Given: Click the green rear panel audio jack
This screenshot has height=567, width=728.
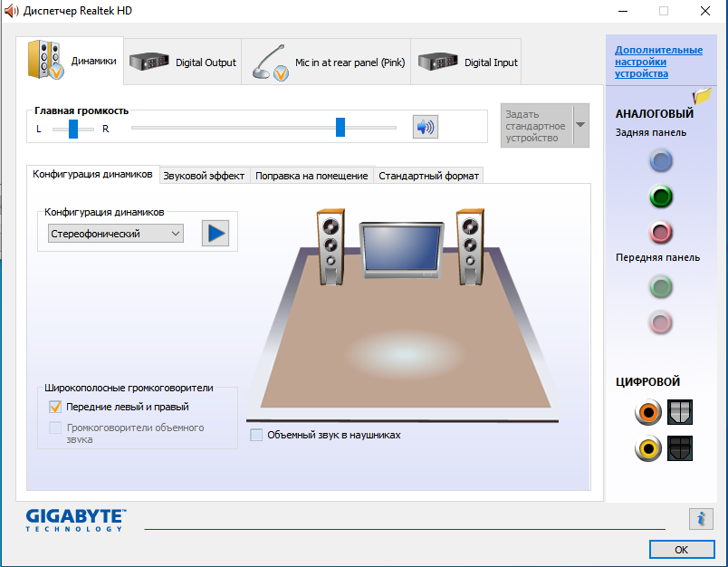Looking at the screenshot, I should (661, 197).
